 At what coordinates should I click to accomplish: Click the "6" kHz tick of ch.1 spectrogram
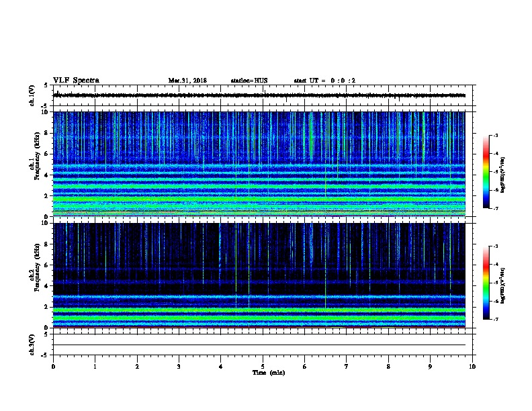47,154
